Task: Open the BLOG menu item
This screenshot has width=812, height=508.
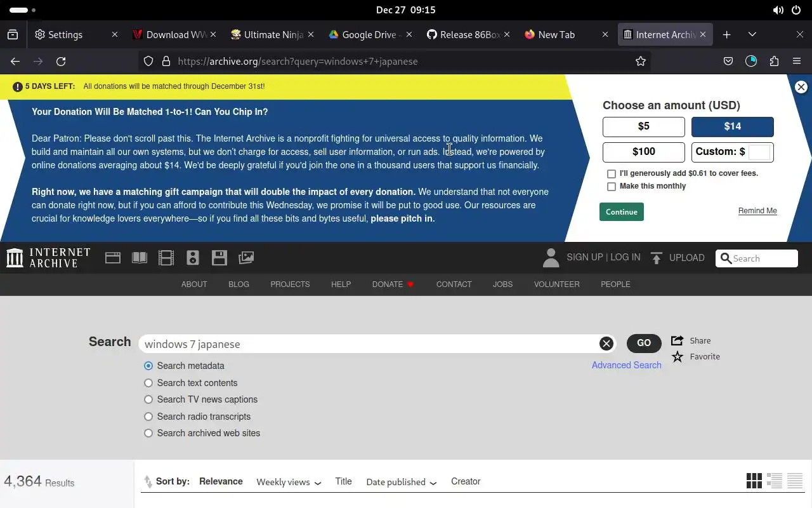Action: pyautogui.click(x=239, y=284)
